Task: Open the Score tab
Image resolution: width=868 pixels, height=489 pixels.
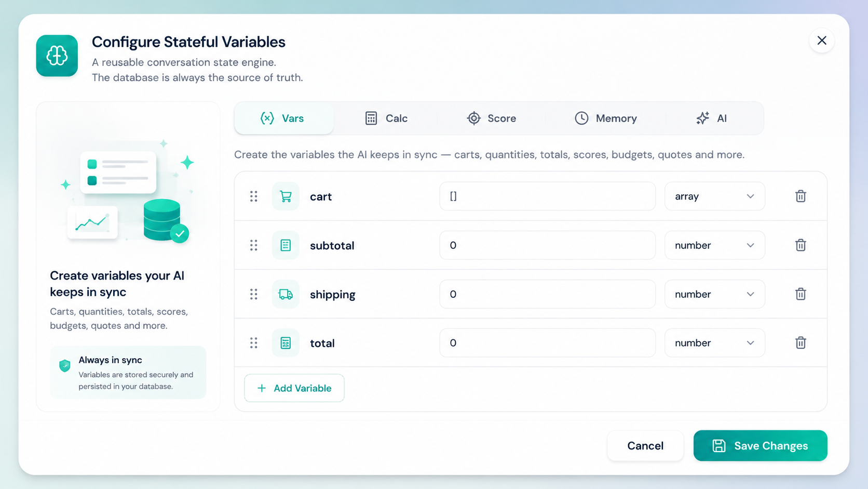Action: click(491, 118)
